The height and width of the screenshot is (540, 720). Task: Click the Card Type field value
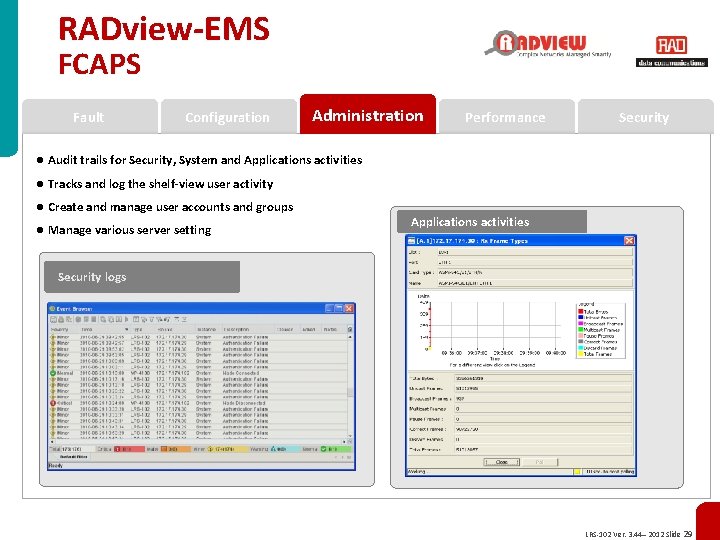coord(534,272)
